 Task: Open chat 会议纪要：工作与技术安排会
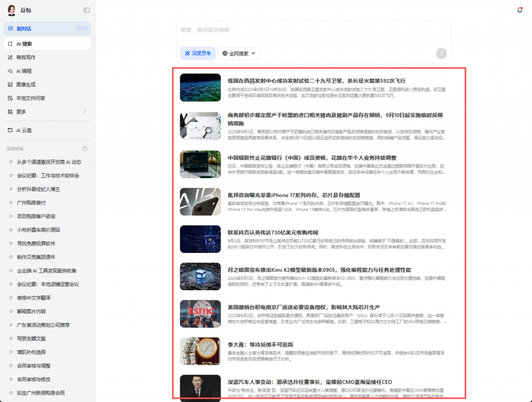click(x=47, y=176)
